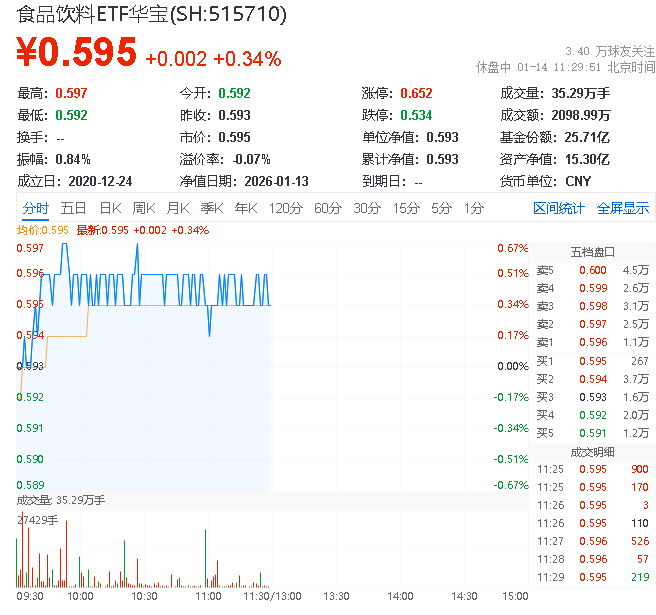Switch to the 月K tab
The width and height of the screenshot is (656, 615).
pyautogui.click(x=178, y=208)
